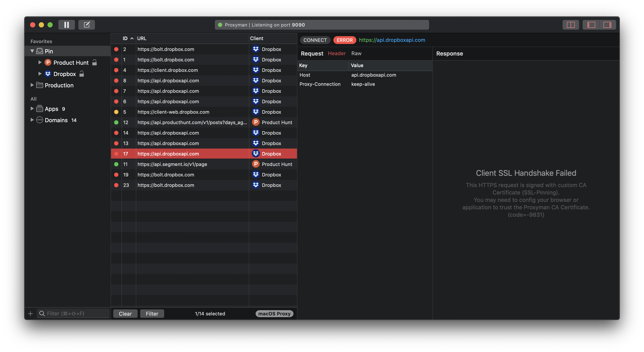Toggle visibility of Pin folder in sidebar

32,51
